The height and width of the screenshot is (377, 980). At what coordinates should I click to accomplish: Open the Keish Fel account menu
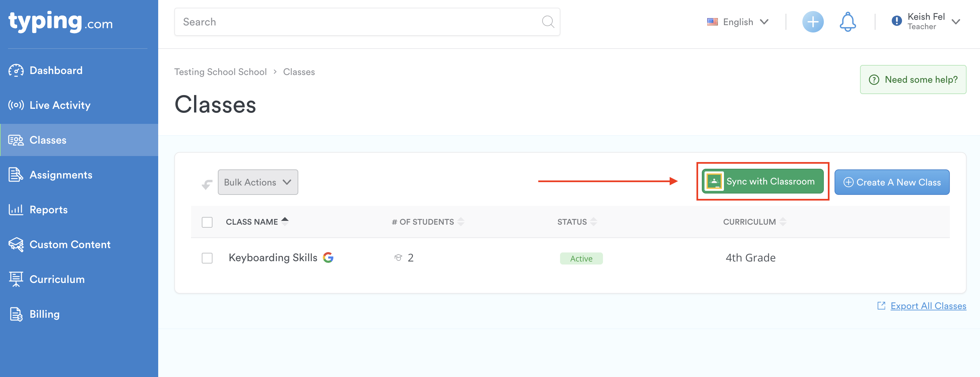coord(926,22)
